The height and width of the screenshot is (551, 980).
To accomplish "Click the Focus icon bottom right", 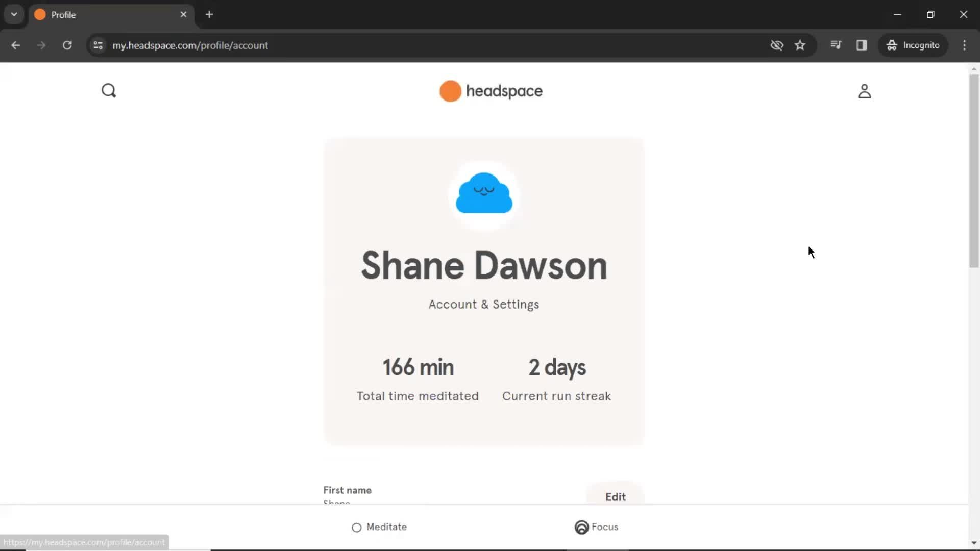I will [x=581, y=527].
